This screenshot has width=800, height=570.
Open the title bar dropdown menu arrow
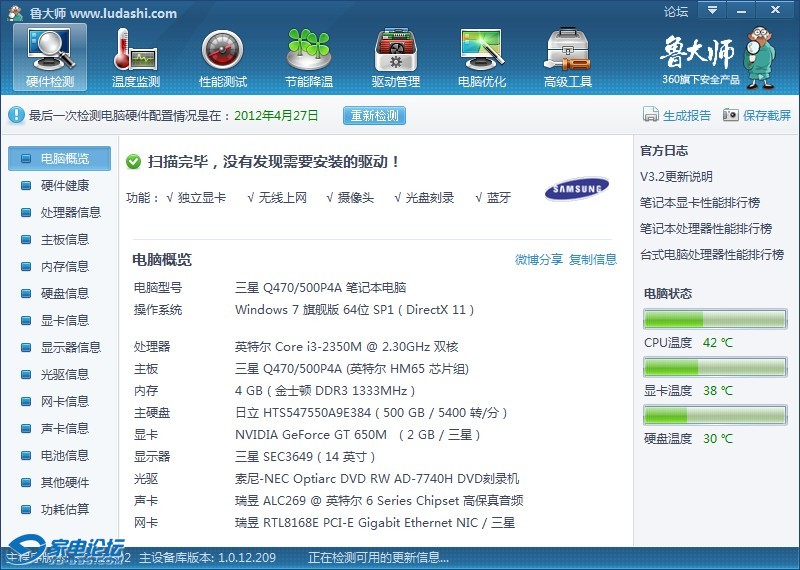click(x=712, y=10)
